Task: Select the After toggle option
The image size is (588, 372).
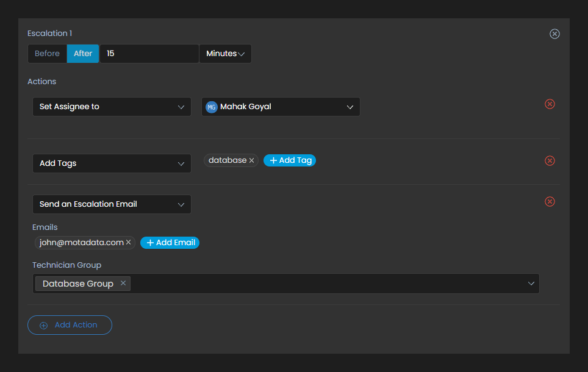Action: pos(83,53)
